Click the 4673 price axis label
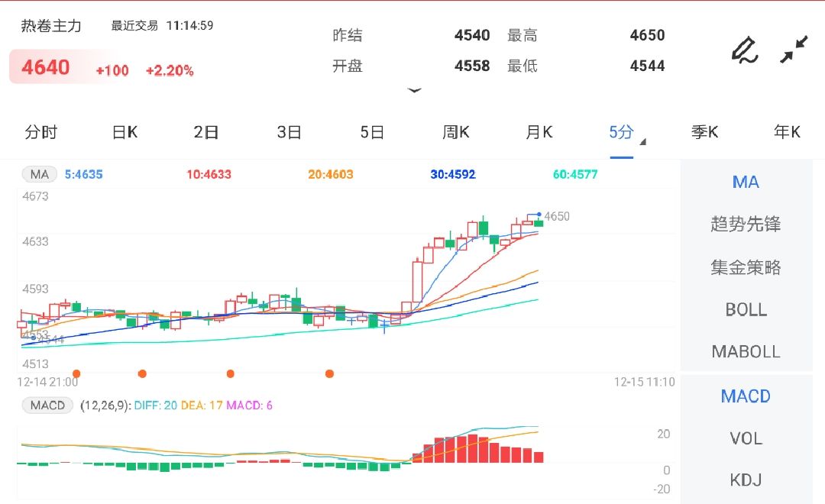 tap(35, 196)
